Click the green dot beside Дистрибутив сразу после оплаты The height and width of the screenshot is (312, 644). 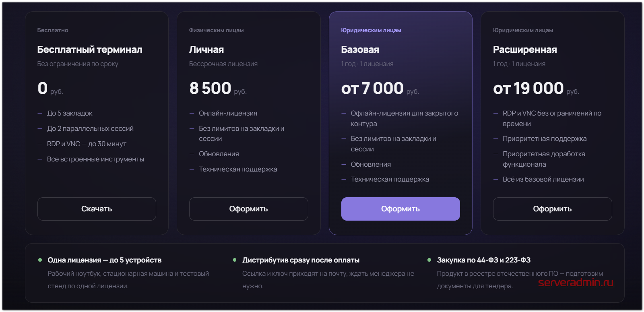click(235, 260)
